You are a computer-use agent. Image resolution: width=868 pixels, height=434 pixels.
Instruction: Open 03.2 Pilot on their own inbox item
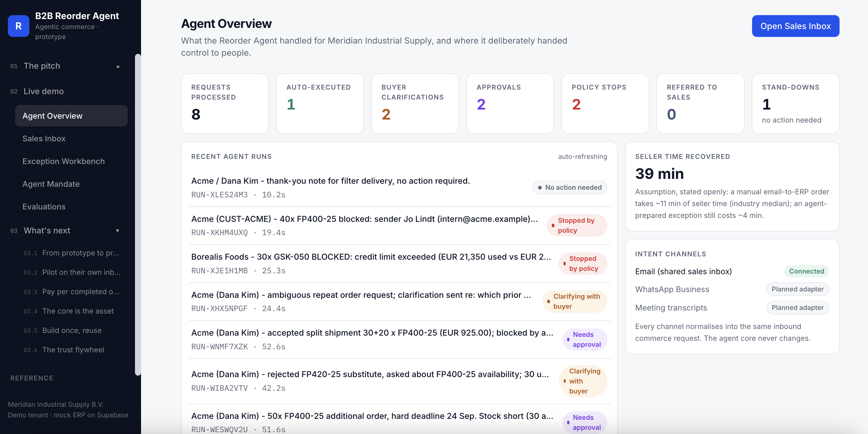coord(72,272)
